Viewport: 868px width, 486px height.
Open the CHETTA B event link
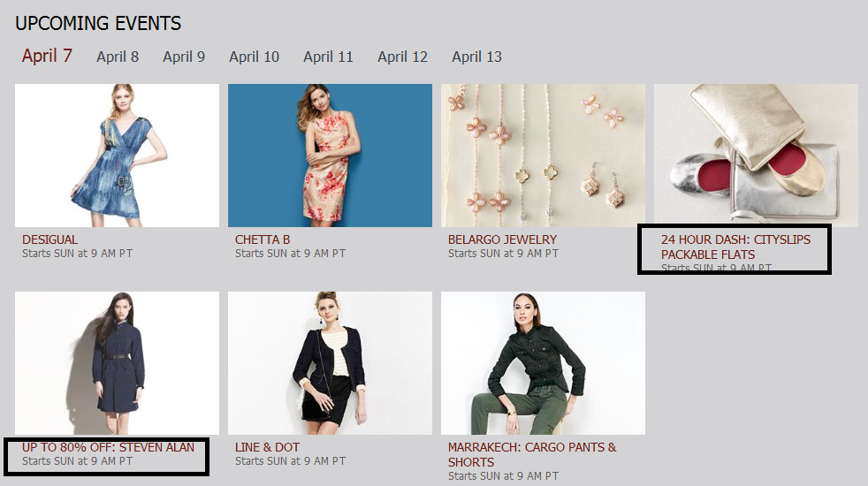point(263,239)
